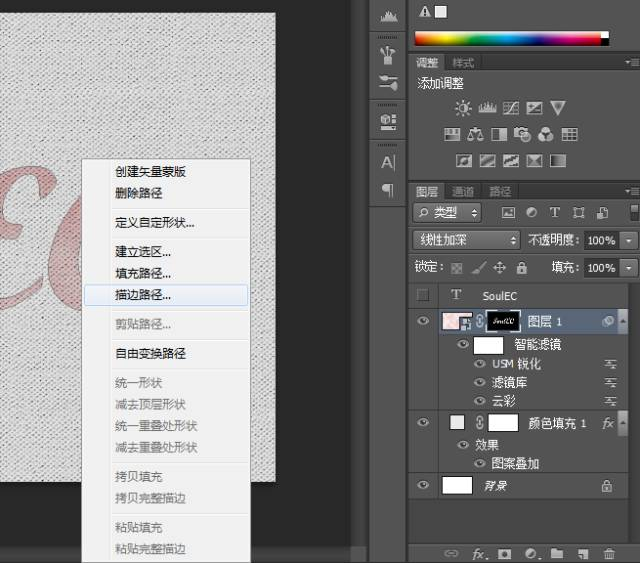
Task: Switch to the 路径 tab
Action: point(500,191)
